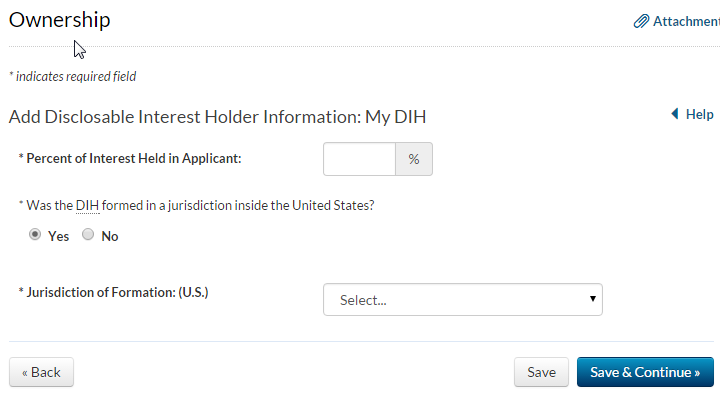Click the triangle arrow icon beside Help
This screenshot has height=400, width=720.
(675, 114)
